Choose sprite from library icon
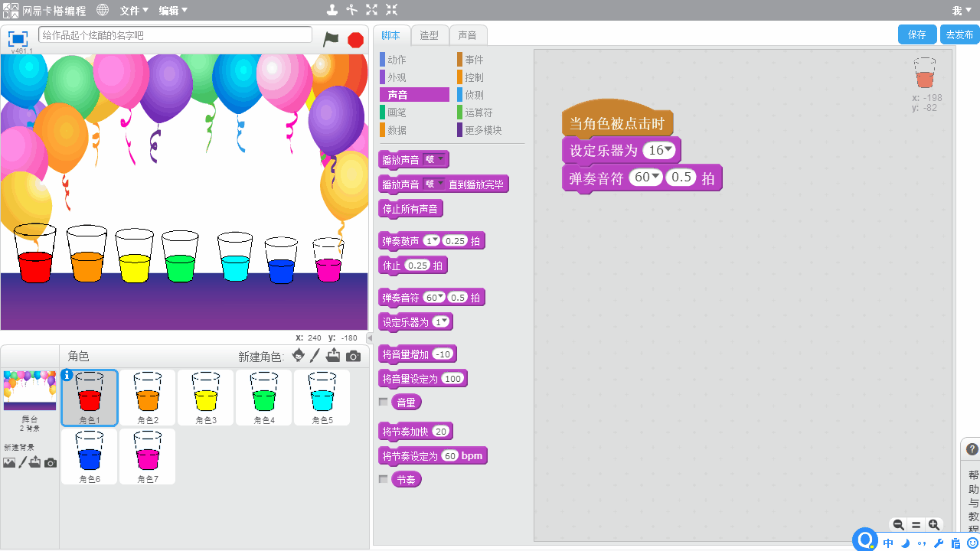The width and height of the screenshot is (980, 551). (x=299, y=356)
